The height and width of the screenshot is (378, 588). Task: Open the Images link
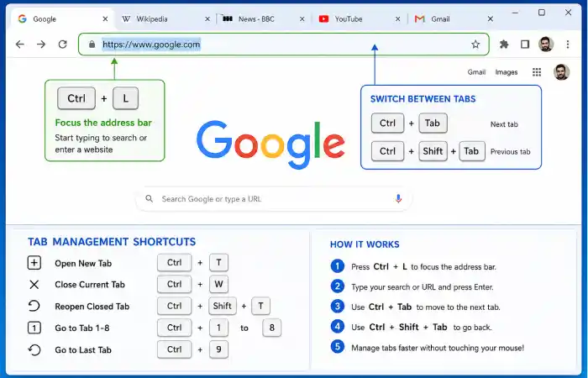pos(507,72)
